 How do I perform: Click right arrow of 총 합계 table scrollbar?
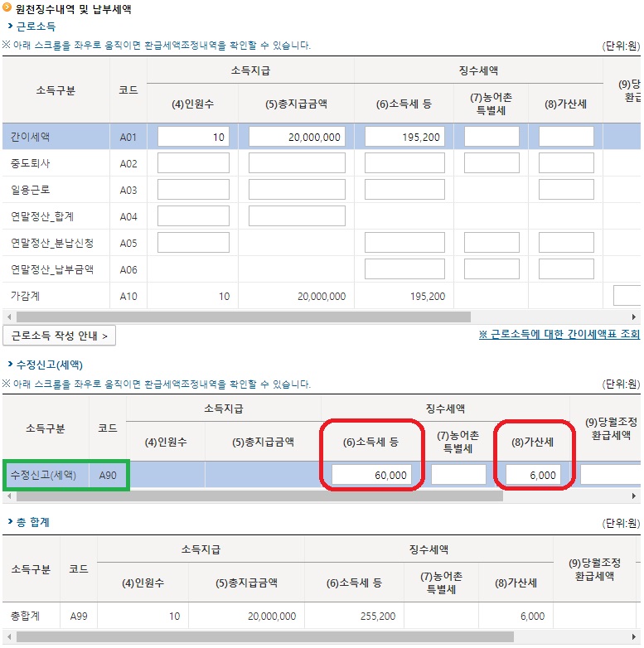[x=634, y=636]
